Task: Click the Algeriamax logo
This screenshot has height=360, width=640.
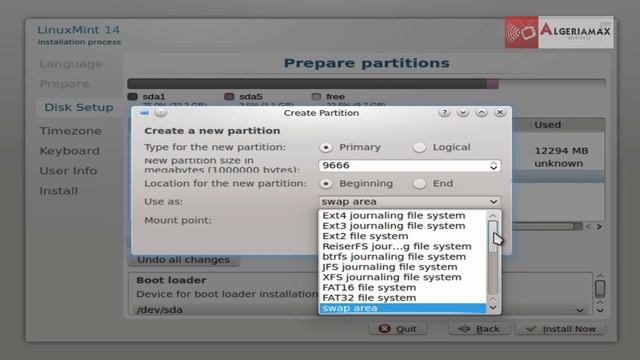Action: pos(559,32)
